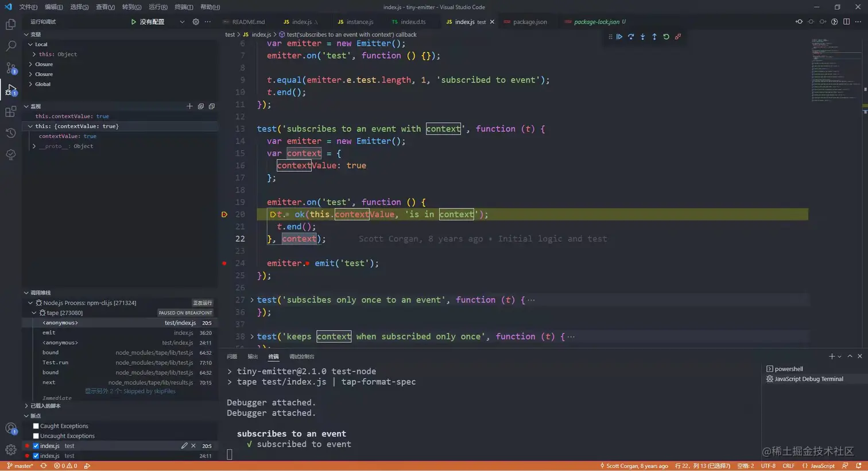Expand the 'this: Object' variable
The image size is (868, 471).
[x=34, y=55]
